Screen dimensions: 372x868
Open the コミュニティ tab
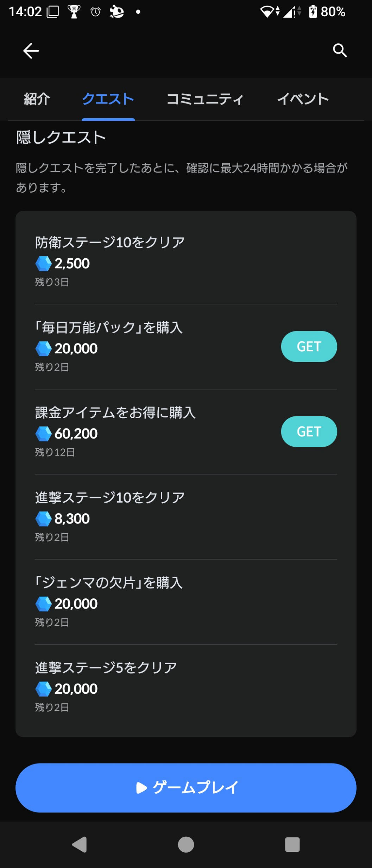pyautogui.click(x=205, y=99)
